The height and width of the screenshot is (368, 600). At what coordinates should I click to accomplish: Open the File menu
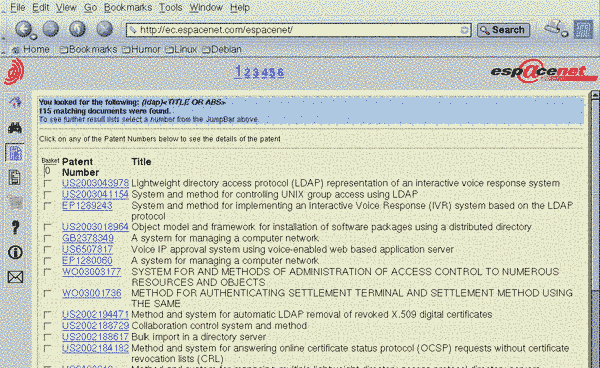pos(18,7)
